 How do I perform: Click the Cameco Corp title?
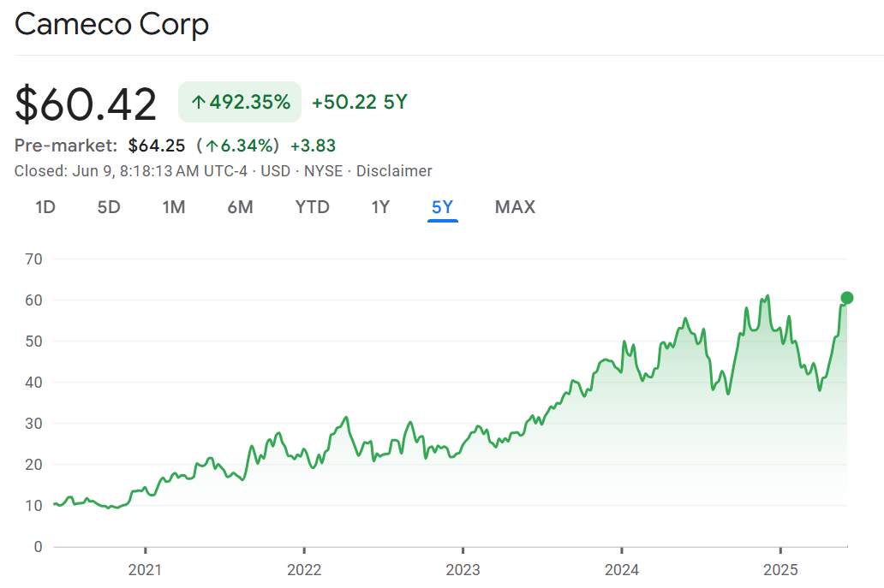tap(112, 25)
